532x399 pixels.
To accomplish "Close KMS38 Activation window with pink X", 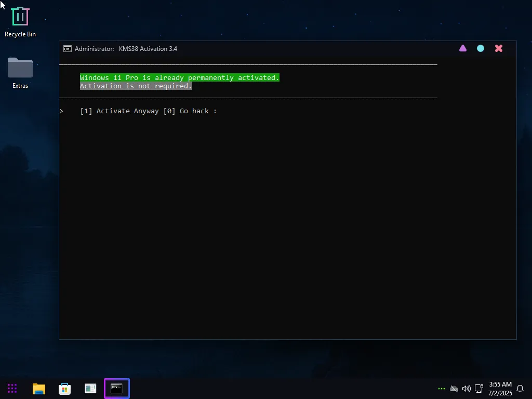I will tap(498, 48).
